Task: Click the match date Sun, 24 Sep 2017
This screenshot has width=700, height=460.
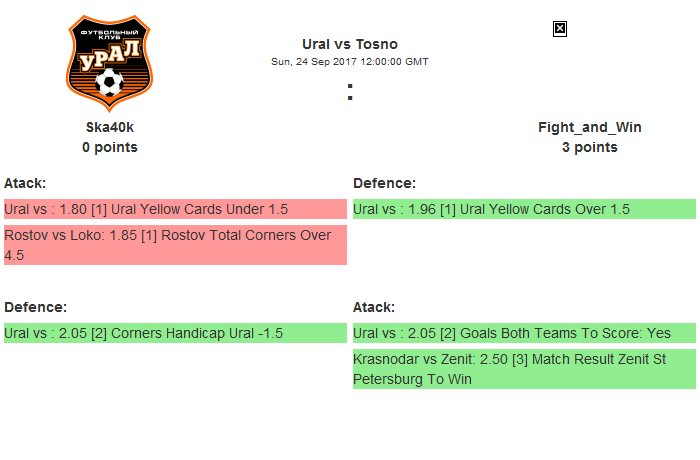Action: (350, 61)
